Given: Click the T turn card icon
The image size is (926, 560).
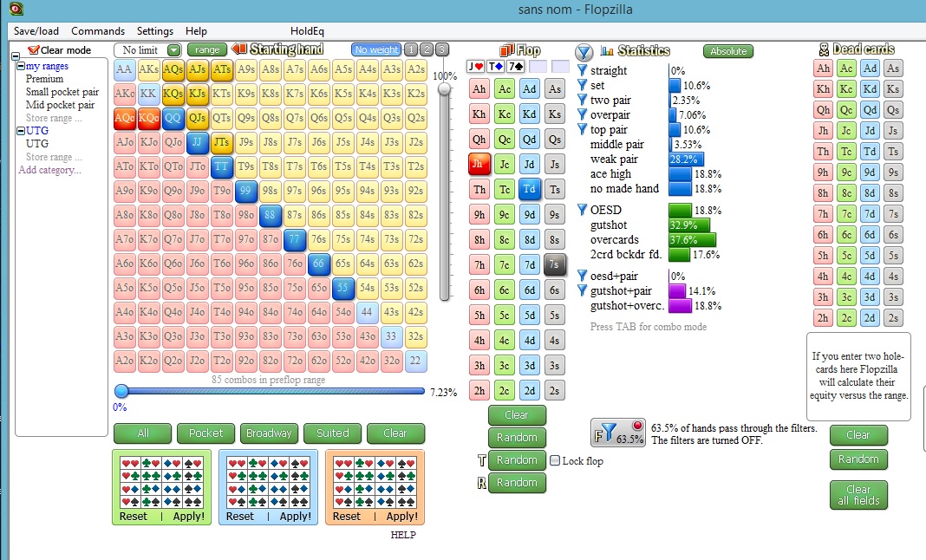Looking at the screenshot, I should [482, 461].
